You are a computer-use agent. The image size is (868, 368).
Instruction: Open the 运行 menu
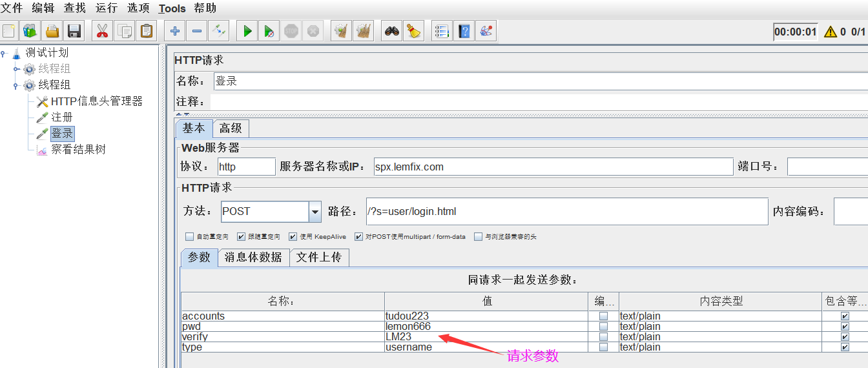[107, 8]
